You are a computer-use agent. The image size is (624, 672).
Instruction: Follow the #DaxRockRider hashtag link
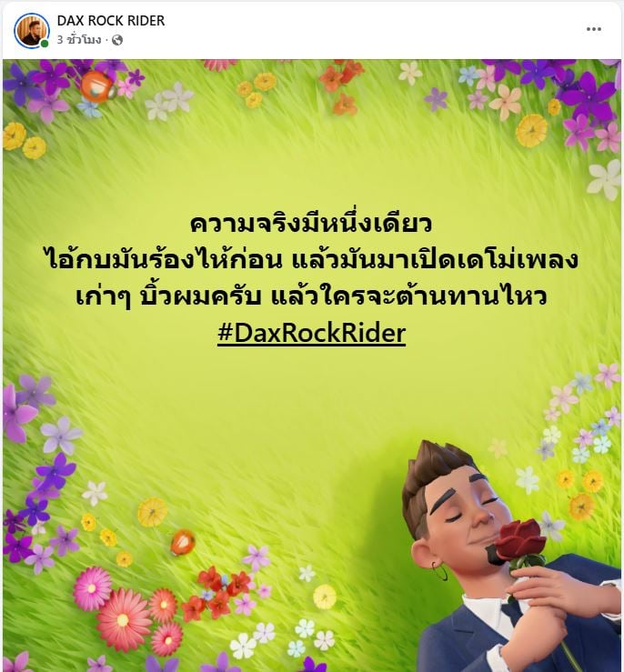coord(312,333)
